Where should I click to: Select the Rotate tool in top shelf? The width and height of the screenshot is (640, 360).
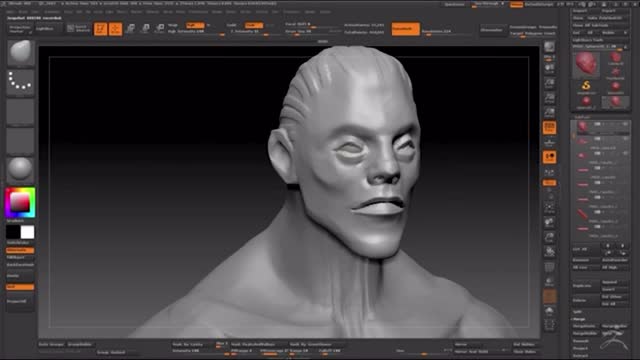[x=160, y=29]
